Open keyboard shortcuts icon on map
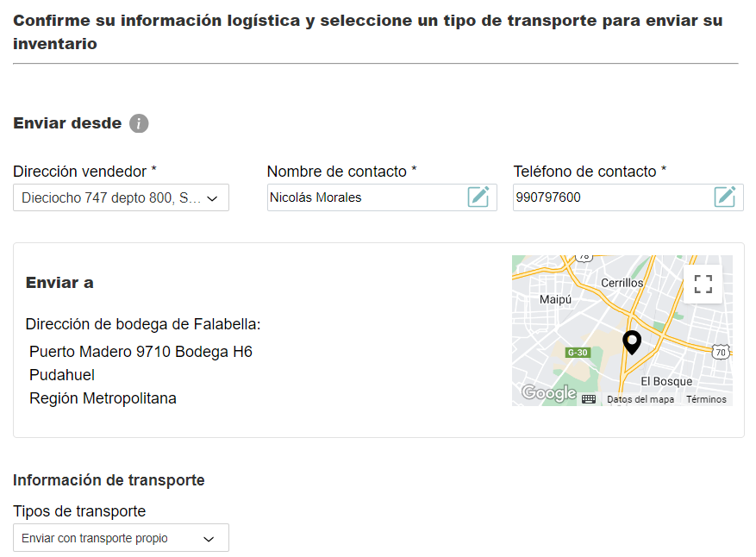Viewport: 756px width, 557px height. (589, 399)
